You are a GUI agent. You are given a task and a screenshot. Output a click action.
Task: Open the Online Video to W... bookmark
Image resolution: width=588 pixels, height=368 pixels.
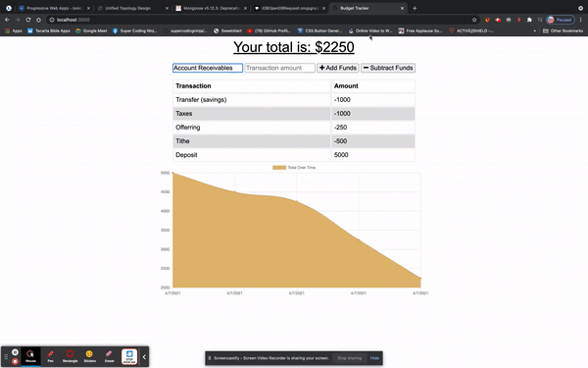pyautogui.click(x=370, y=30)
